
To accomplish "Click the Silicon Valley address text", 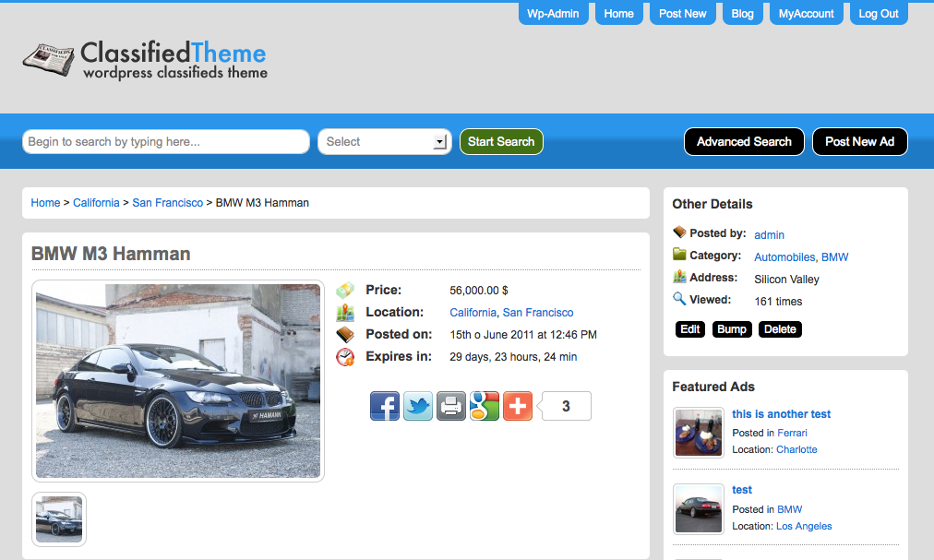I will (x=786, y=280).
